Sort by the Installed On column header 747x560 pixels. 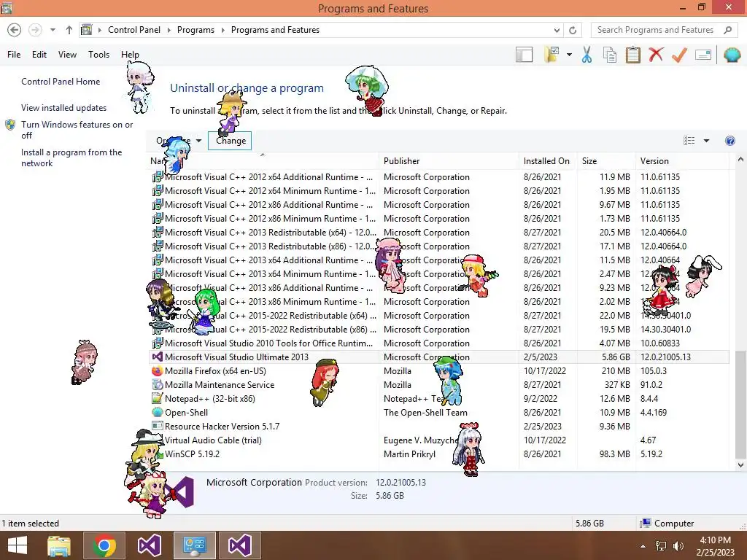[547, 161]
